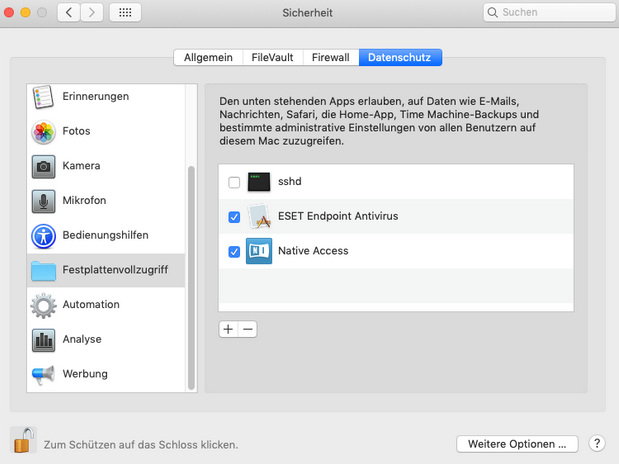Add an app with the plus button
This screenshot has width=619, height=464.
click(x=228, y=329)
